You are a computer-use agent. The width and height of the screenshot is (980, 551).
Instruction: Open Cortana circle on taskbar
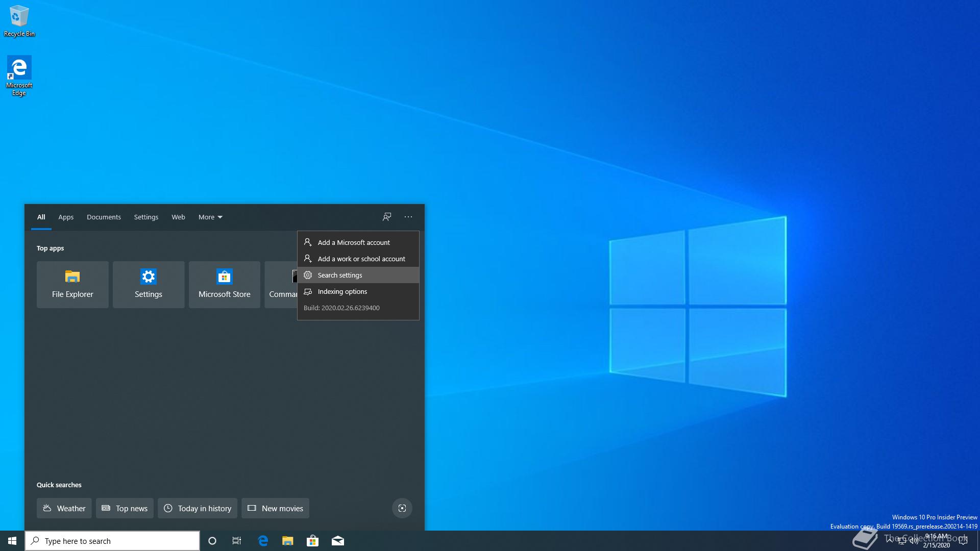click(212, 541)
